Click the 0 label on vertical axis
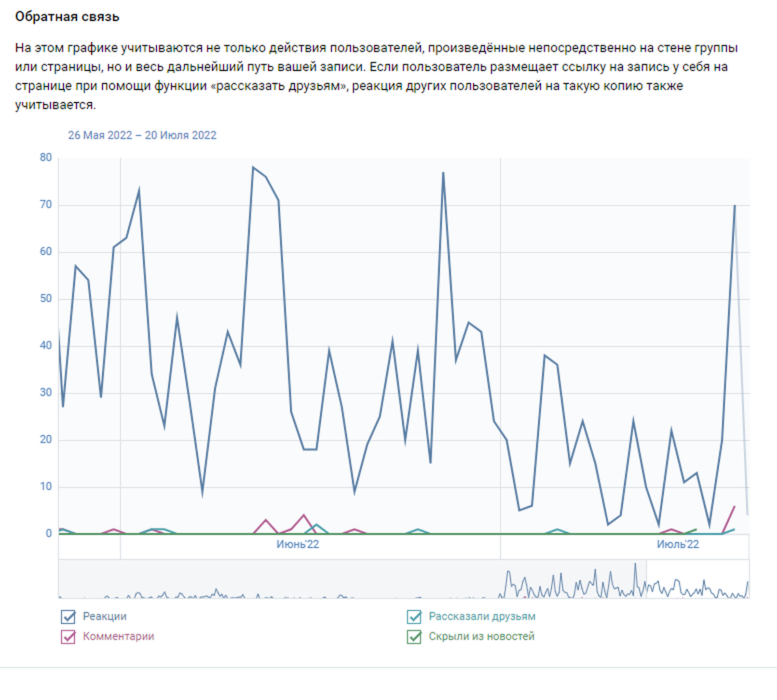 click(x=49, y=534)
